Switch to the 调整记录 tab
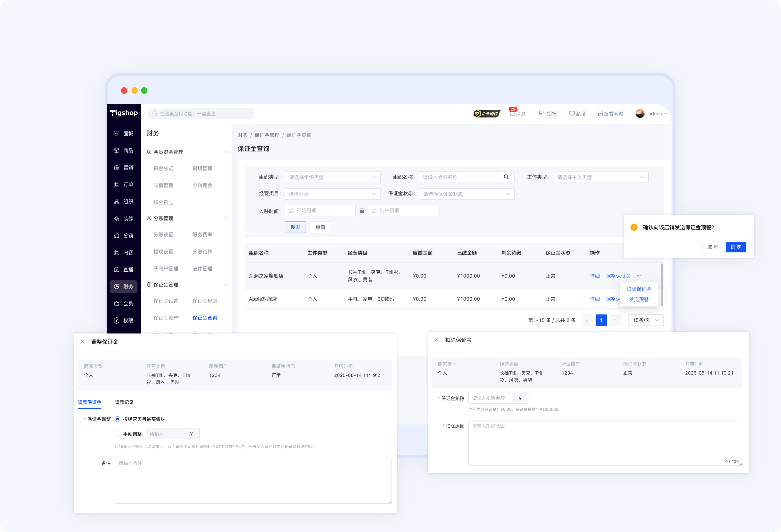This screenshot has height=532, width=781. click(x=124, y=402)
